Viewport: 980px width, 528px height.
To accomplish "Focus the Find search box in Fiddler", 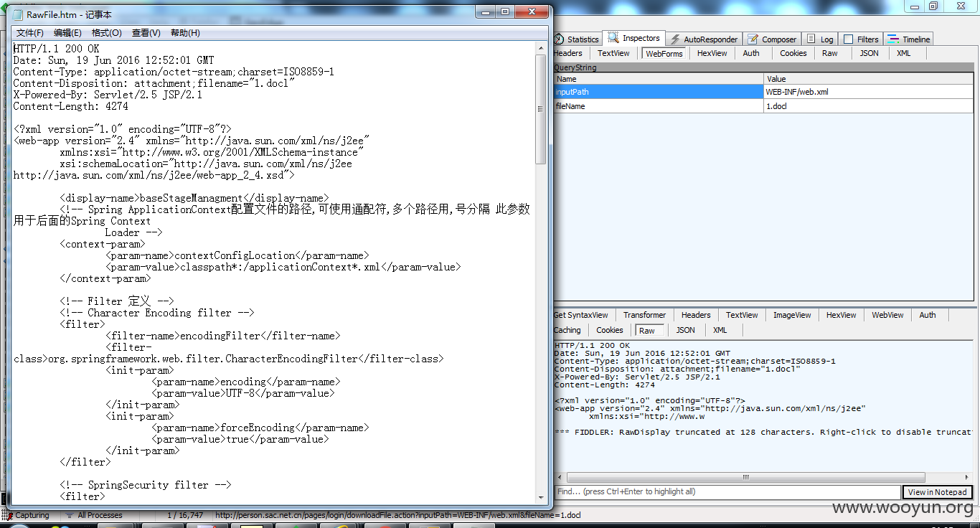I will [727, 492].
